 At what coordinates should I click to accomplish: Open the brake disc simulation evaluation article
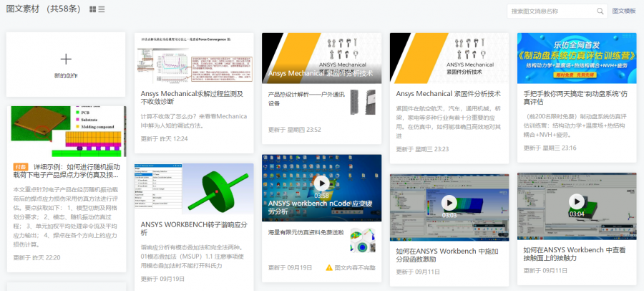click(576, 97)
